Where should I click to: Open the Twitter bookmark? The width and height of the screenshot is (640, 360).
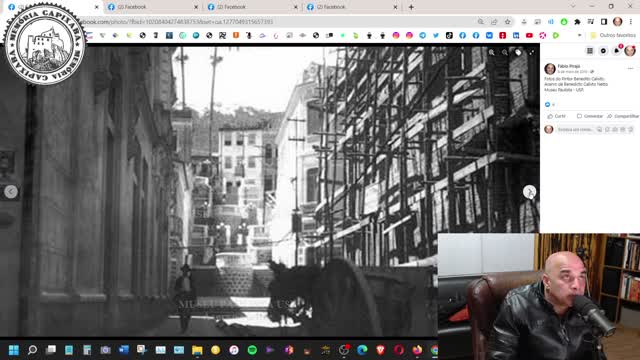[x=436, y=36]
